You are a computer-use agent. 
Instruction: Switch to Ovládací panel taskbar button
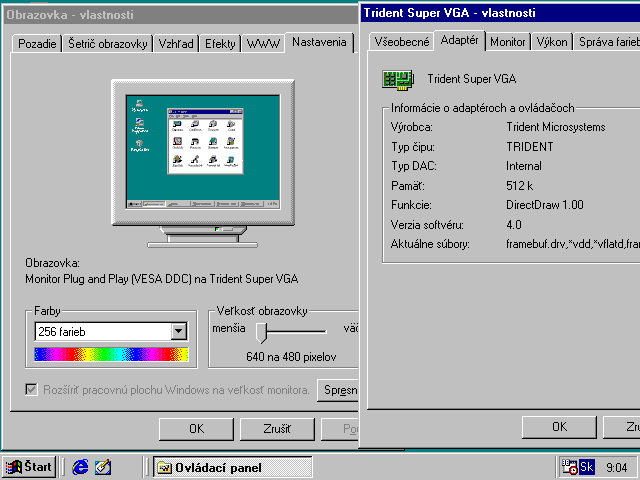click(232, 467)
